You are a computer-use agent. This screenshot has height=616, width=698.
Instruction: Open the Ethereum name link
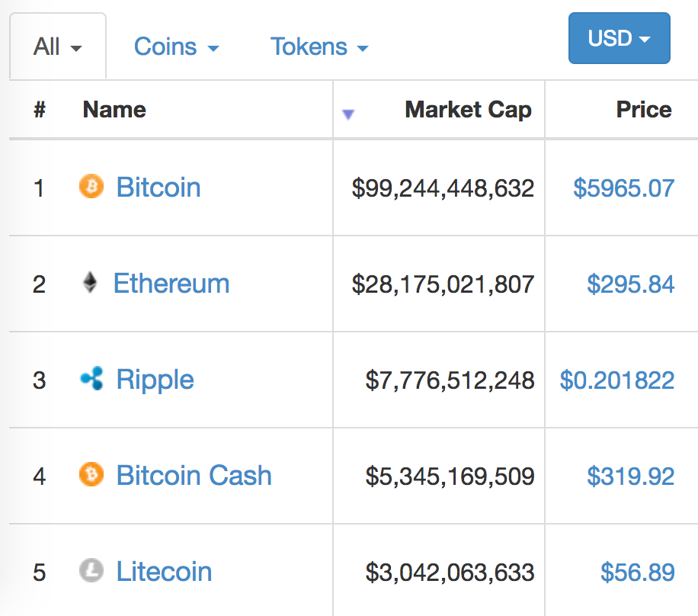coord(171,284)
